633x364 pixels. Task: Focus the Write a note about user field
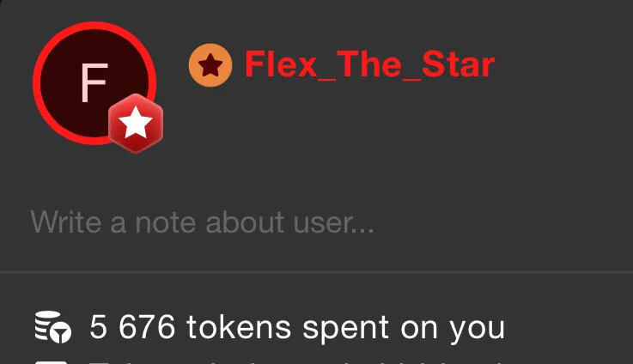point(316,222)
